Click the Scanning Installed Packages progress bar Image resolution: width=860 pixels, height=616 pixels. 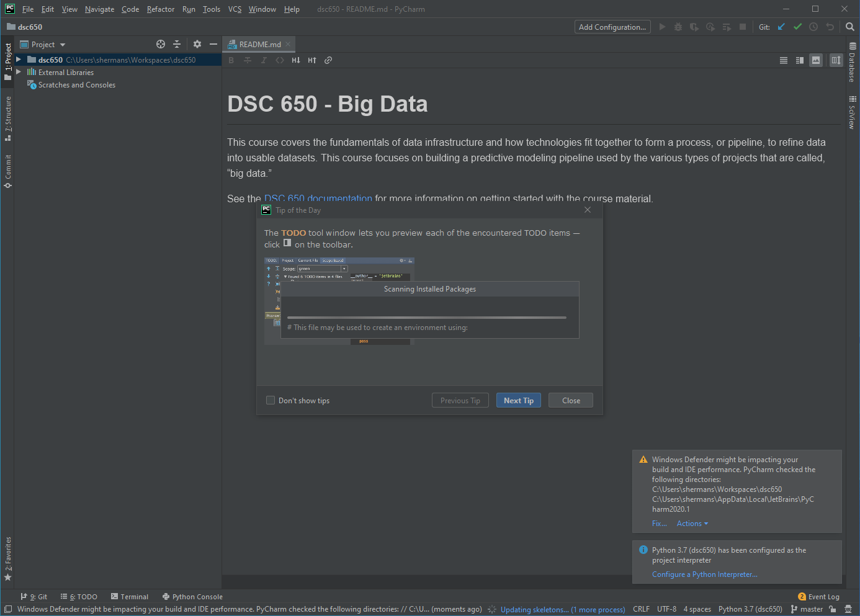(427, 317)
